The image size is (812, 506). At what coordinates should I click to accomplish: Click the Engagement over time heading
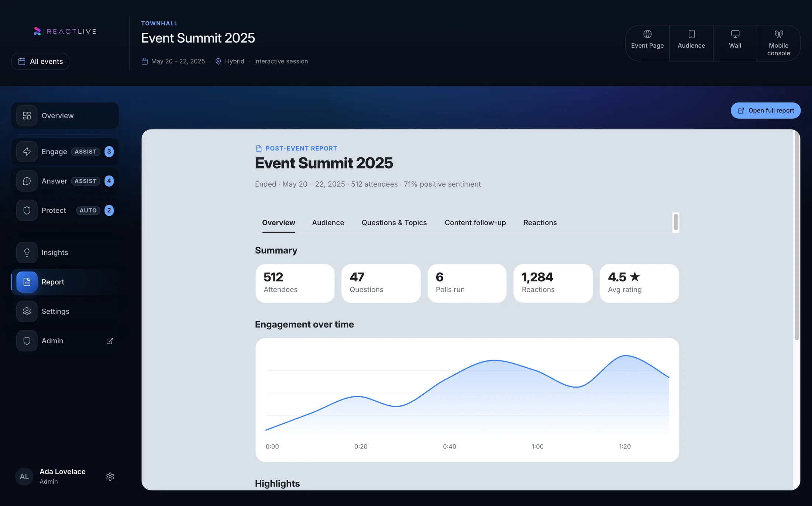point(304,325)
